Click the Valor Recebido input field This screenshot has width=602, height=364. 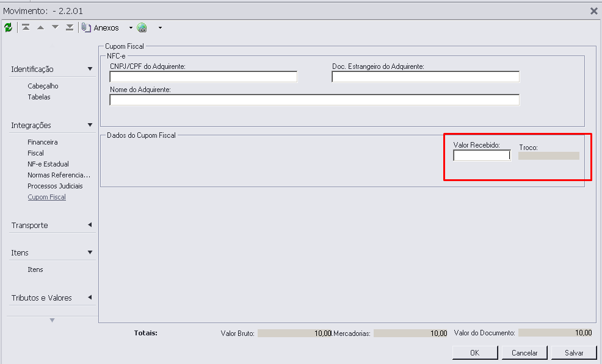click(482, 155)
